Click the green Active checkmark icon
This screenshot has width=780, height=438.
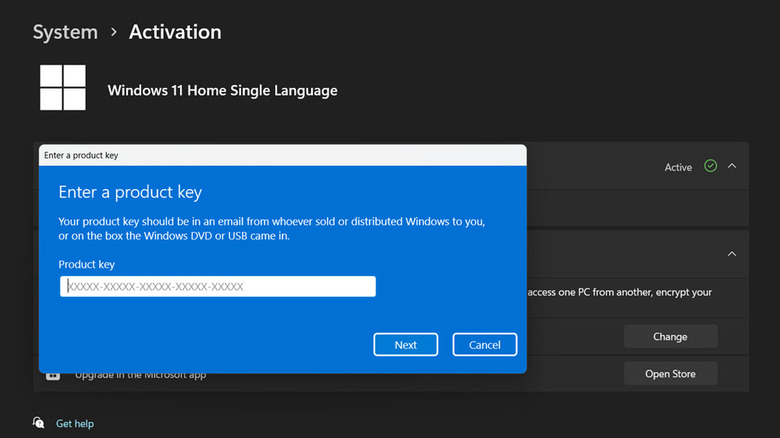click(710, 166)
